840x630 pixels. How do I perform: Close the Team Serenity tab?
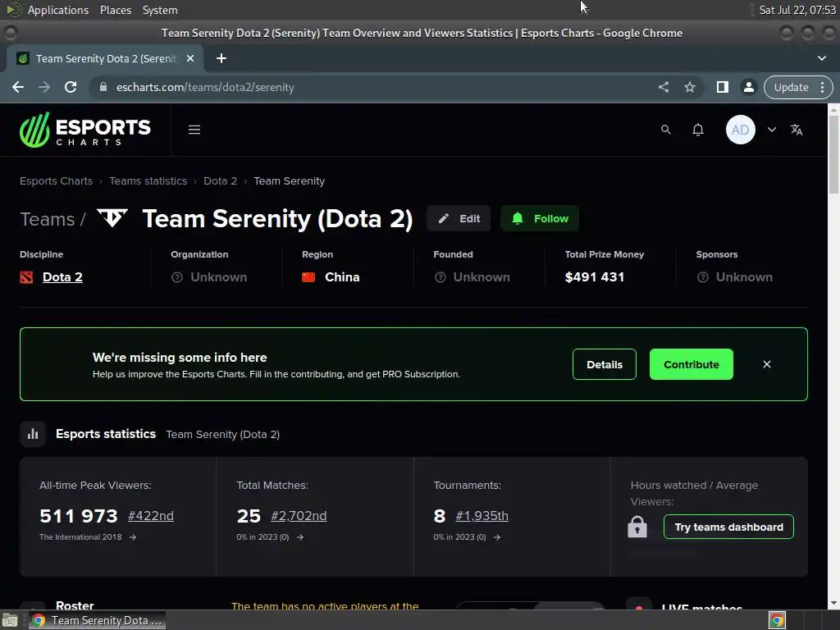coord(190,58)
